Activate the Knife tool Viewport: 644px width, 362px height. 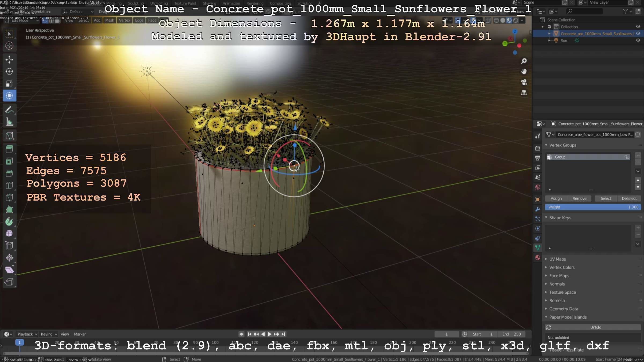[9, 197]
